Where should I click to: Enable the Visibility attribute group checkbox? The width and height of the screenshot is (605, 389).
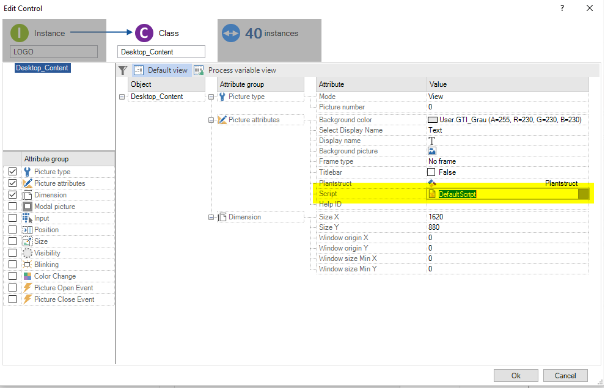[12, 253]
